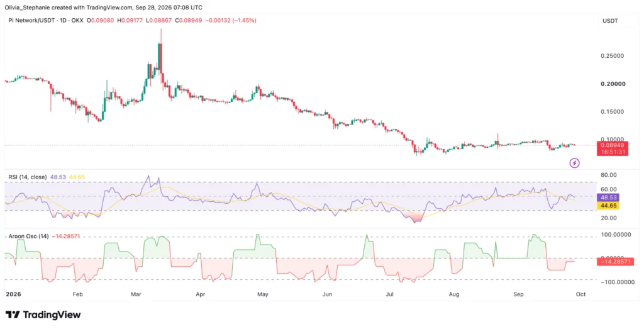This screenshot has width=644, height=329.
Task: Click the high price value H0.09177
Action: [131, 20]
